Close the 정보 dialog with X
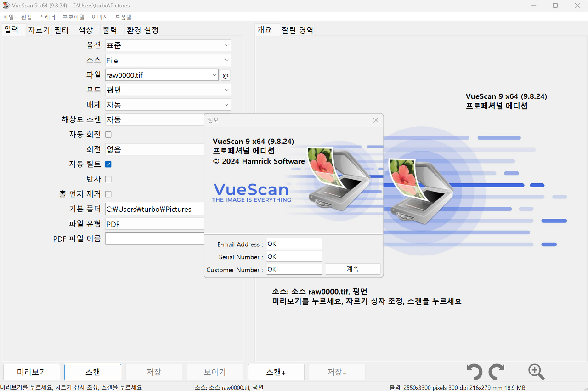Viewport: 588px width, 391px height. tap(375, 120)
